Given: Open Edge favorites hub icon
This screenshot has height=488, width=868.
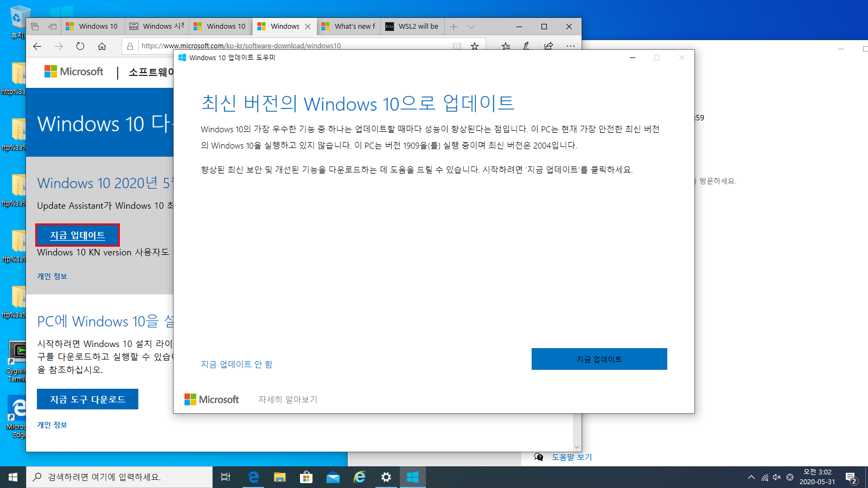Looking at the screenshot, I should tap(506, 46).
